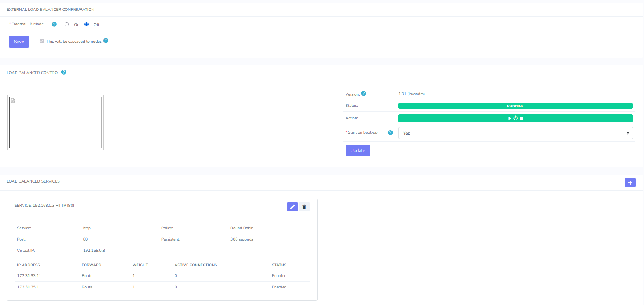
Task: Add a new load balanced service
Action: pos(630,183)
